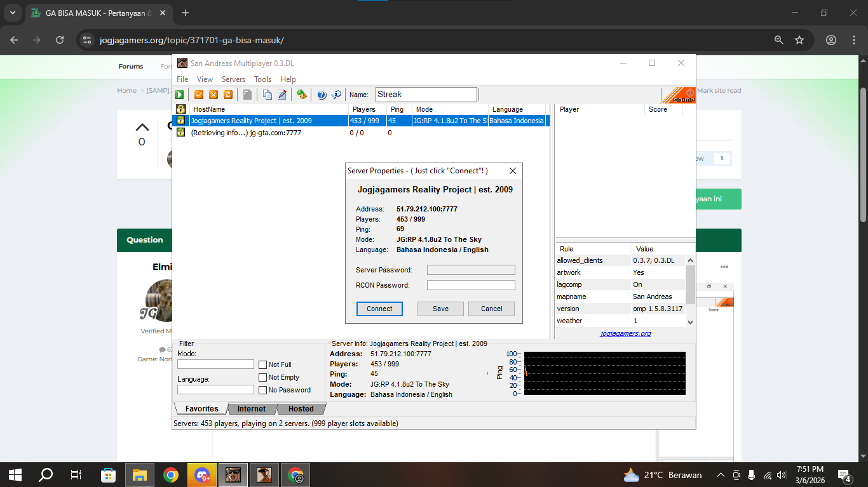868x487 pixels.
Task: Click the Mode filter input field
Action: [215, 364]
